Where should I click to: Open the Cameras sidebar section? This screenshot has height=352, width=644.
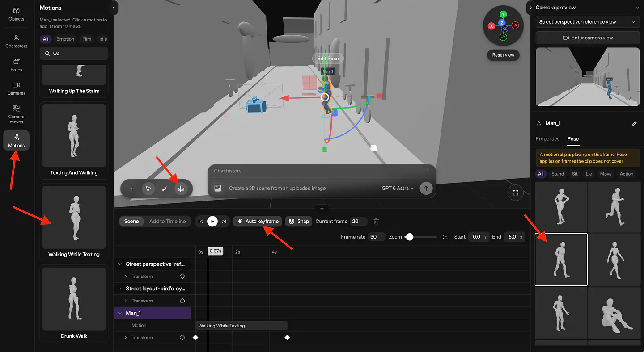click(x=17, y=88)
